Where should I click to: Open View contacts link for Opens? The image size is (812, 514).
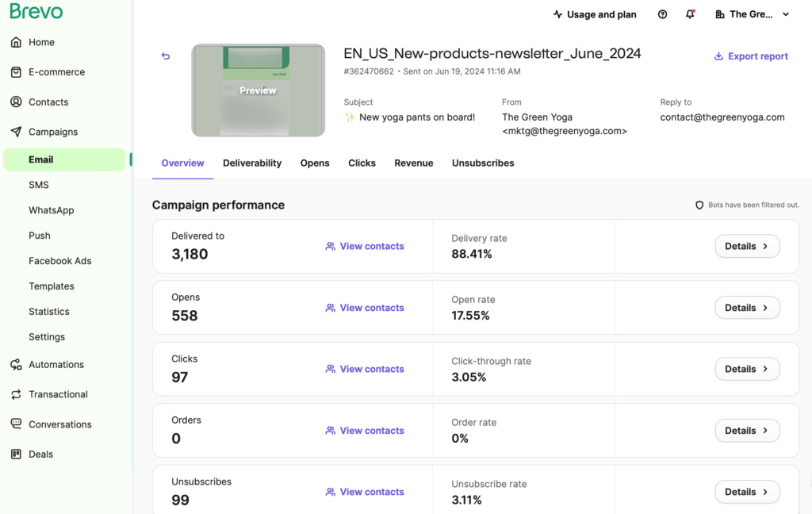[x=372, y=308]
